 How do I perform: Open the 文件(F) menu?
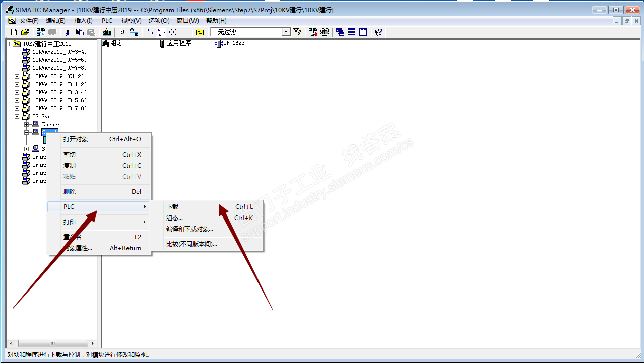click(x=29, y=21)
